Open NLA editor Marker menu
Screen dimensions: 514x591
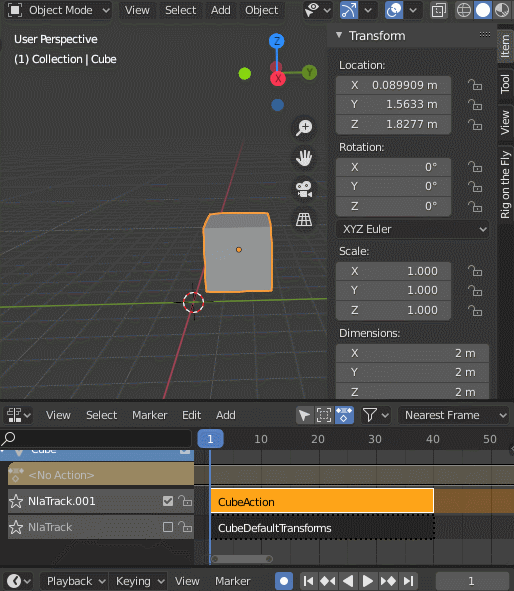(150, 415)
